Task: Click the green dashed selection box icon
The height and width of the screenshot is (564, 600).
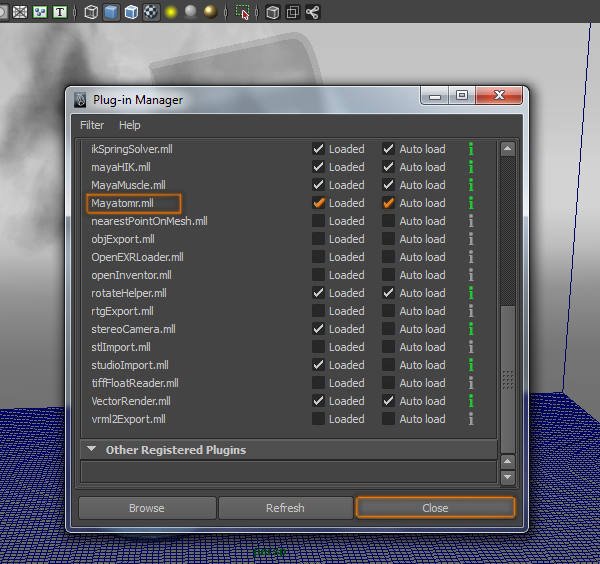Action: click(x=243, y=12)
